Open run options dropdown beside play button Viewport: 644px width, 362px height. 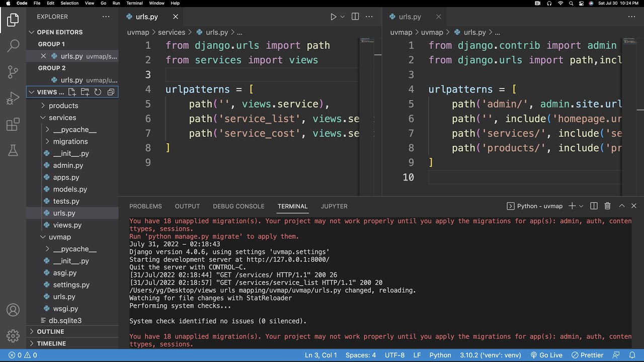(x=343, y=17)
